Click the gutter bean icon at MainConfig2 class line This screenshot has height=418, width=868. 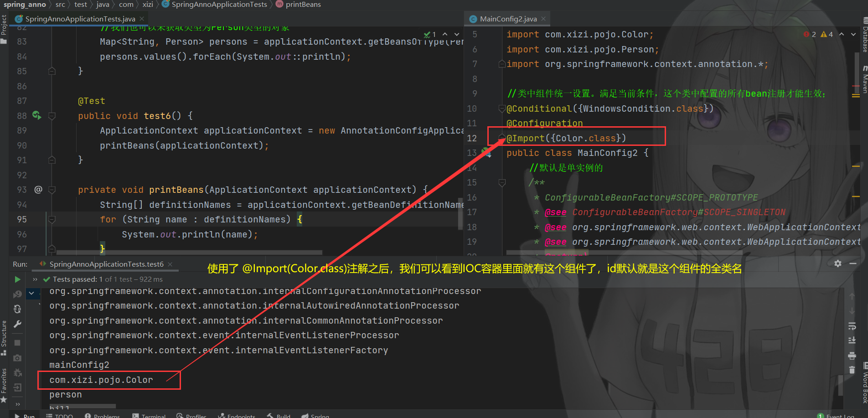click(486, 153)
